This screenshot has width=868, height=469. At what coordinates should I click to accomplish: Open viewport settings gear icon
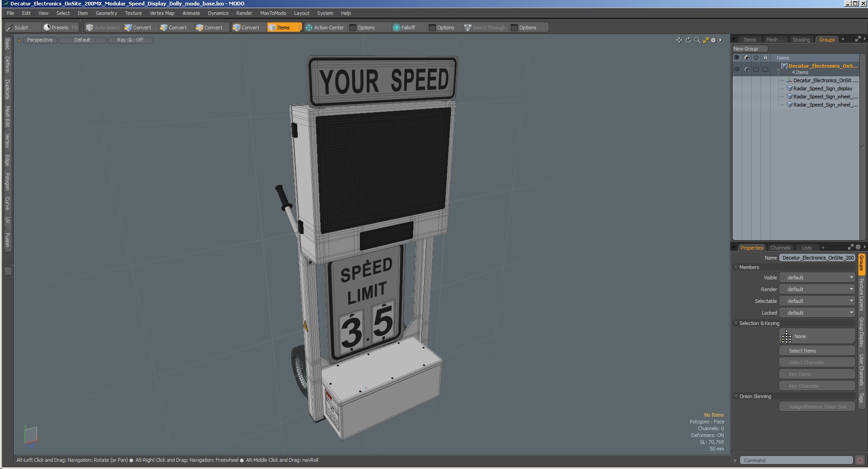713,40
